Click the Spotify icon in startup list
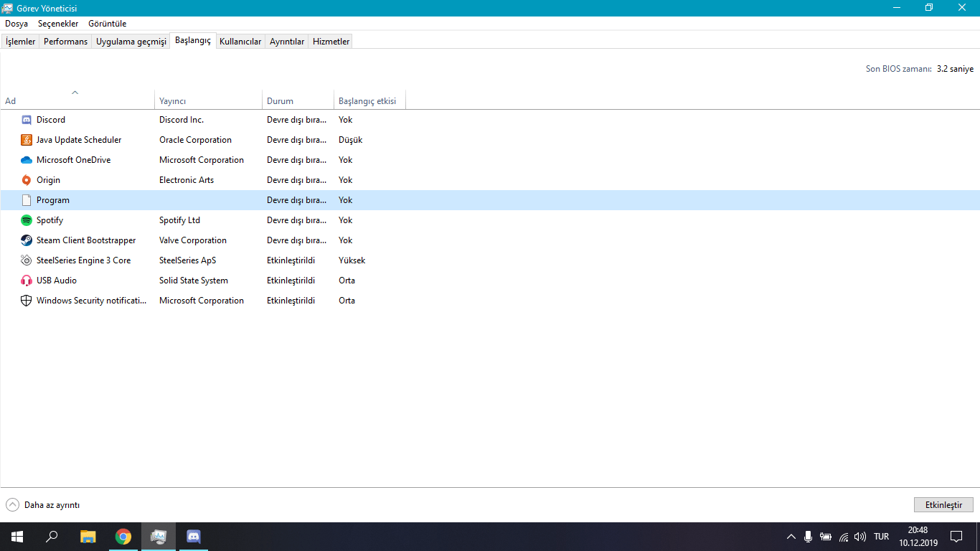Image resolution: width=980 pixels, height=551 pixels. point(27,220)
